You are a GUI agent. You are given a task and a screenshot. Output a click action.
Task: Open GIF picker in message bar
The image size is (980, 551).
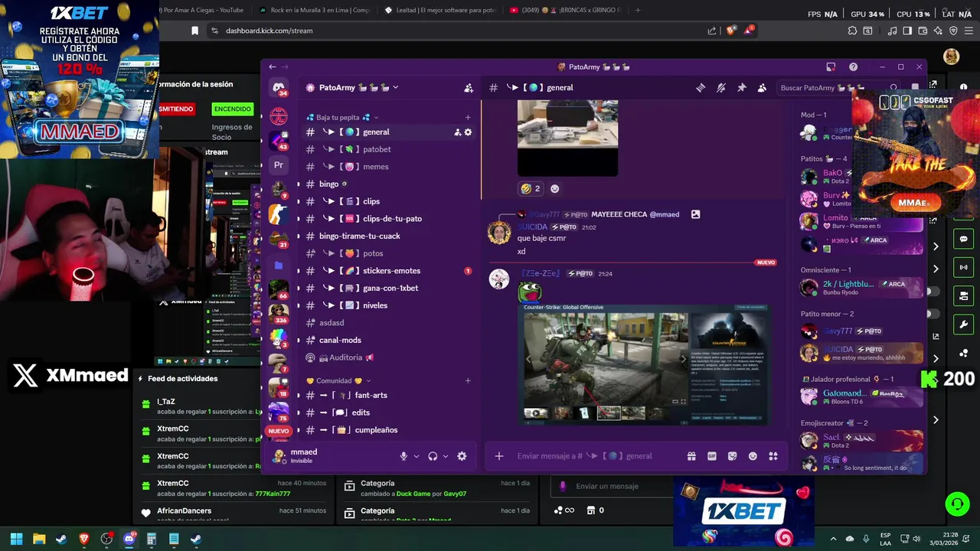(x=712, y=456)
